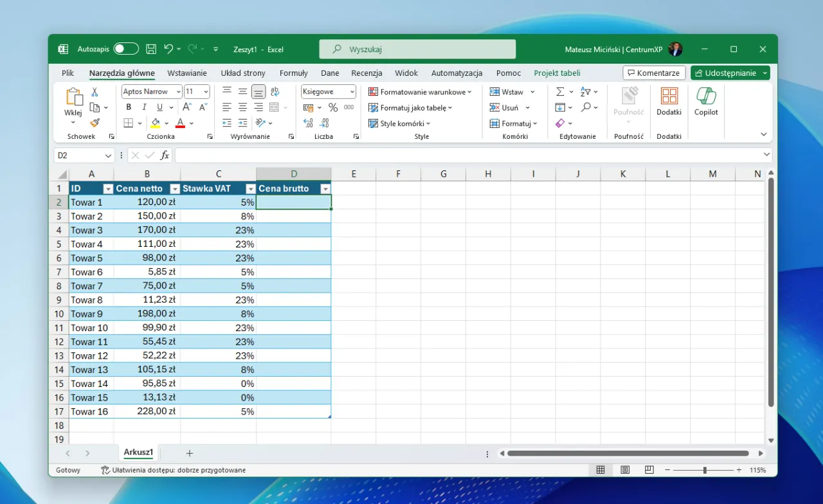The image size is (823, 504).
Task: Click the percent style icon
Action: (x=333, y=107)
